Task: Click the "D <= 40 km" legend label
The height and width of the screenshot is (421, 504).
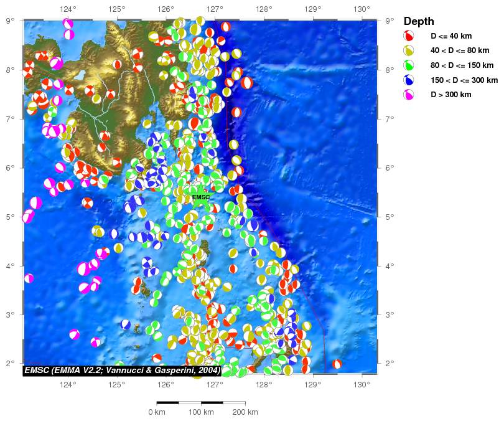Action: pyautogui.click(x=451, y=36)
